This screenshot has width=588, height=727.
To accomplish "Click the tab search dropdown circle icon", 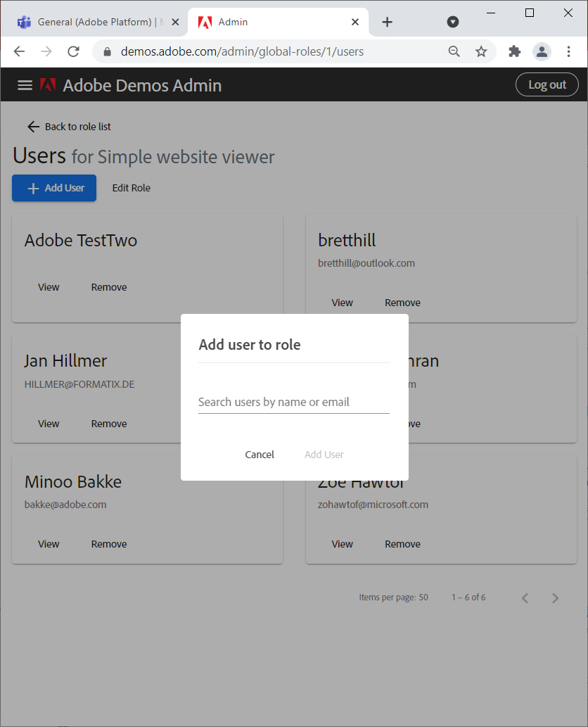I will [453, 22].
